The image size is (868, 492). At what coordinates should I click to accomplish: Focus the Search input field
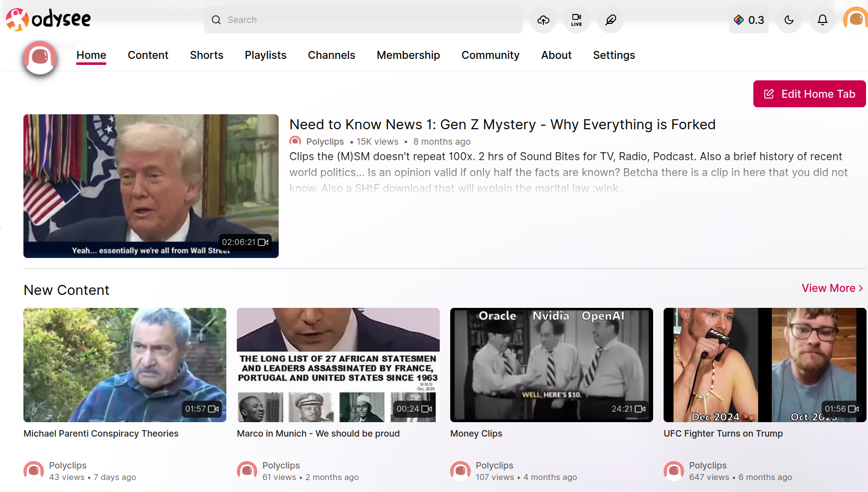363,20
